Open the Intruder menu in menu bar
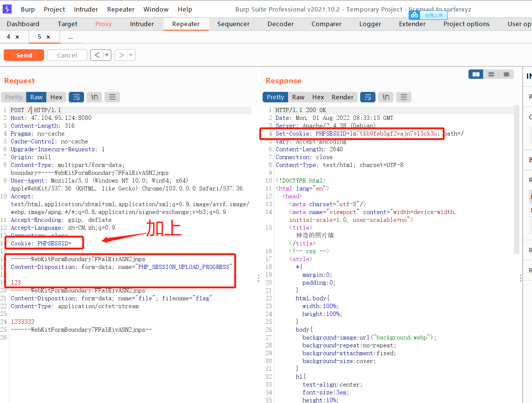This screenshot has height=403, width=532. pos(86,9)
